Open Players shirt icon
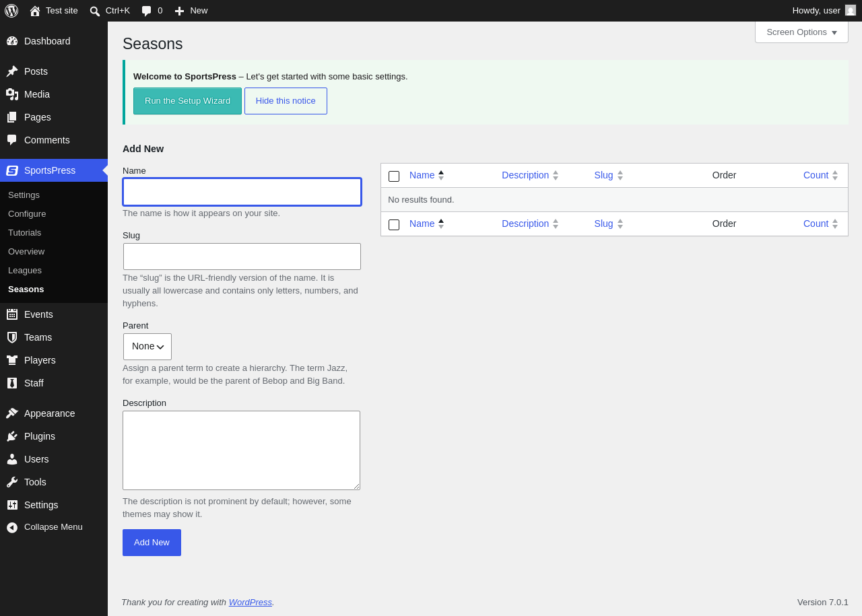Viewport: 862px width, 616px height. pos(12,360)
